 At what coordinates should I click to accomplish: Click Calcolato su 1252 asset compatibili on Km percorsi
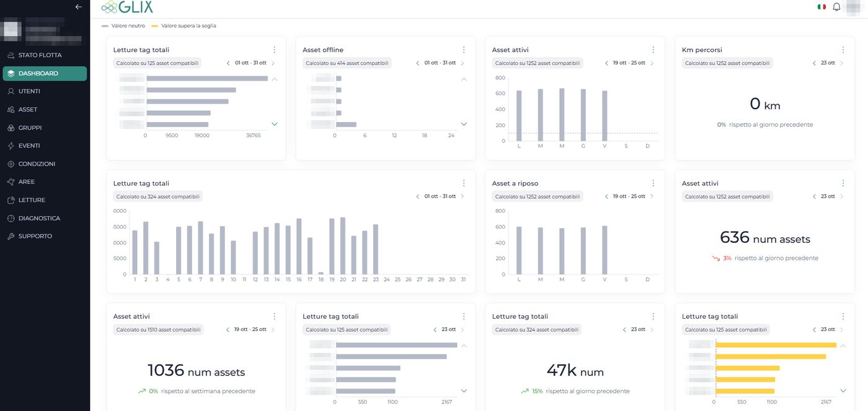726,63
